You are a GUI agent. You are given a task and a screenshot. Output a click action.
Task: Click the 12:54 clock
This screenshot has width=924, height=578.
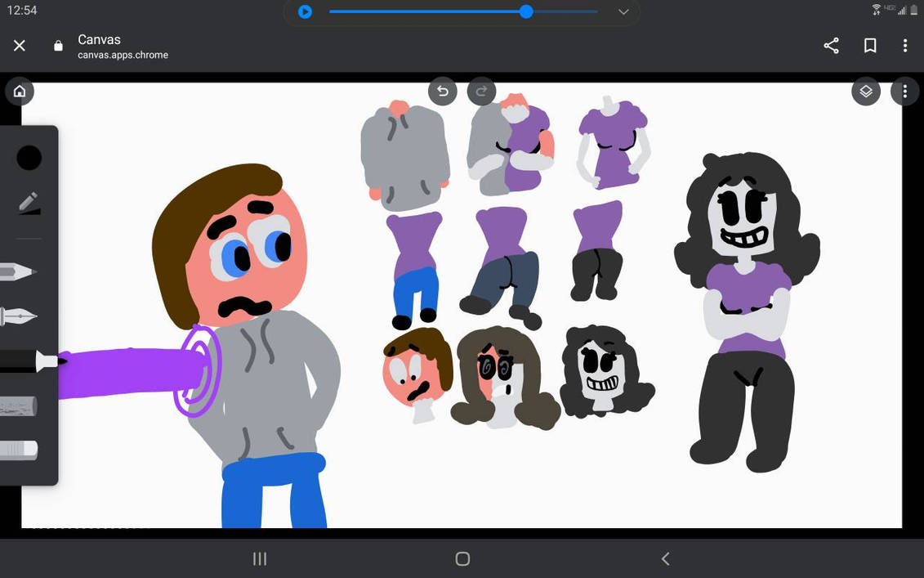pyautogui.click(x=22, y=10)
